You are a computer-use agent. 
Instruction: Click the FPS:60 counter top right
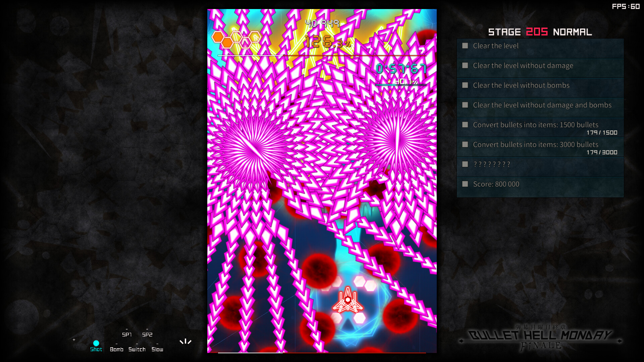click(626, 6)
